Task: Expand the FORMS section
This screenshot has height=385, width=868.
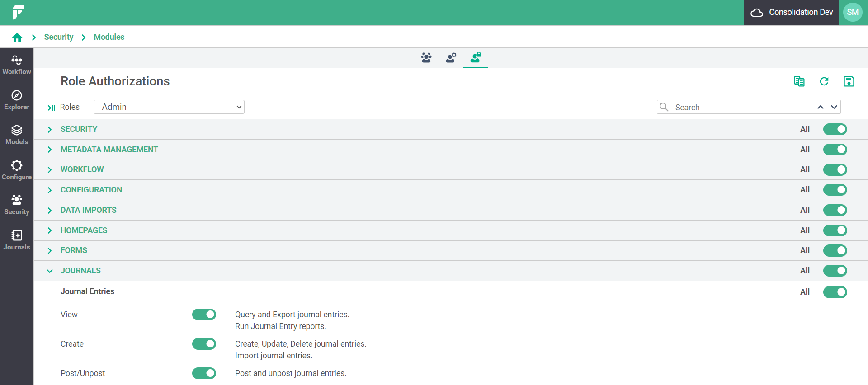Action: tap(50, 251)
